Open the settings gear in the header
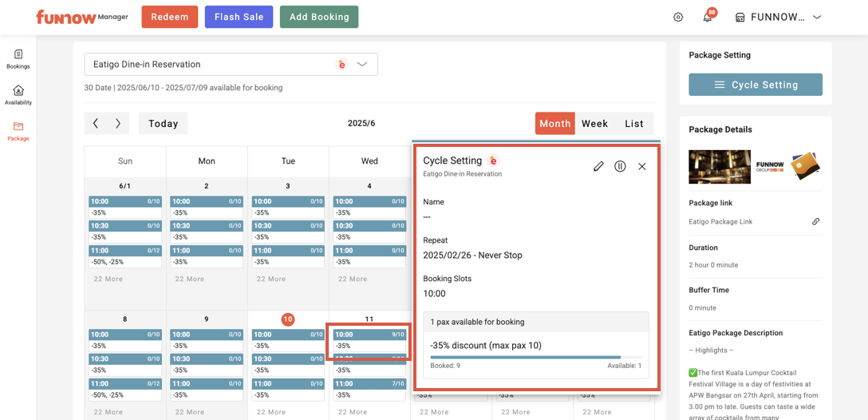 click(678, 18)
